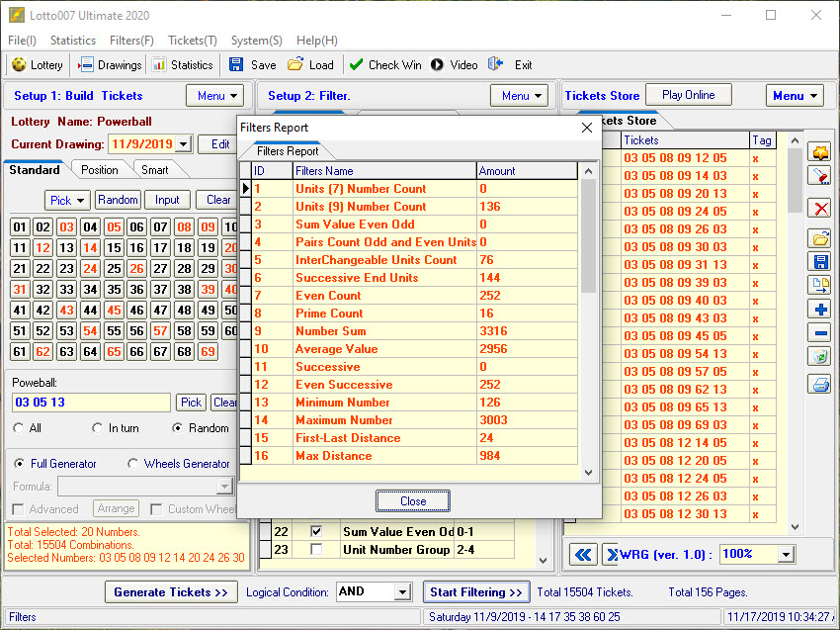This screenshot has width=840, height=630.
Task: Click the open folder icon in Tickets Store sidebar
Action: click(x=820, y=238)
